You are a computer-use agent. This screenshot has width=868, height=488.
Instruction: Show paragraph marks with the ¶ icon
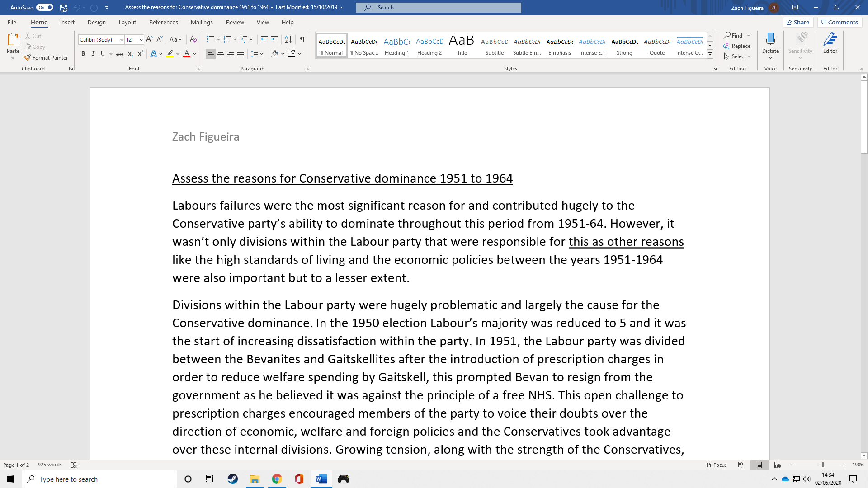[302, 39]
